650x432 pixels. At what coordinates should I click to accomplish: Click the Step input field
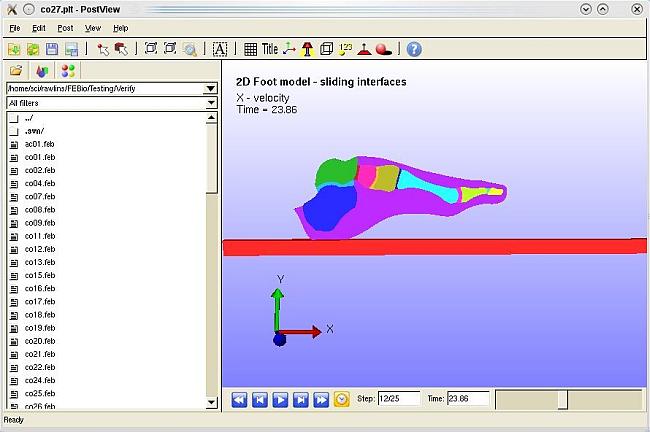coord(399,399)
